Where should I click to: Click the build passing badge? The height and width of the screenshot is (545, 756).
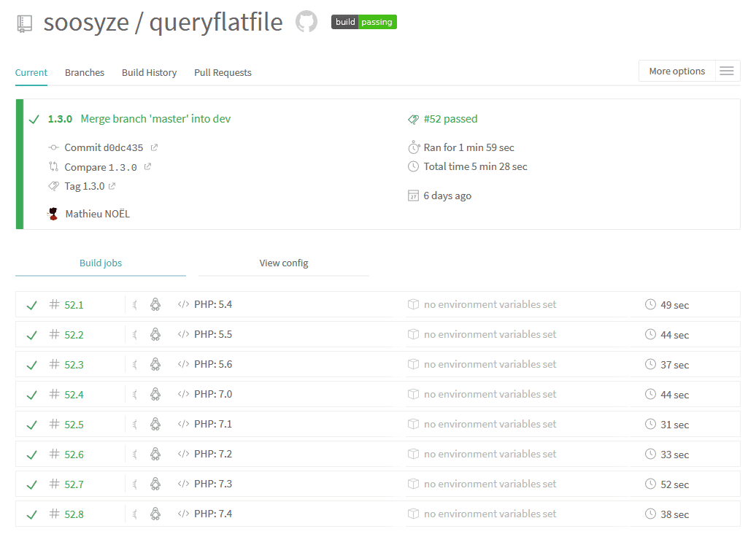(x=363, y=22)
